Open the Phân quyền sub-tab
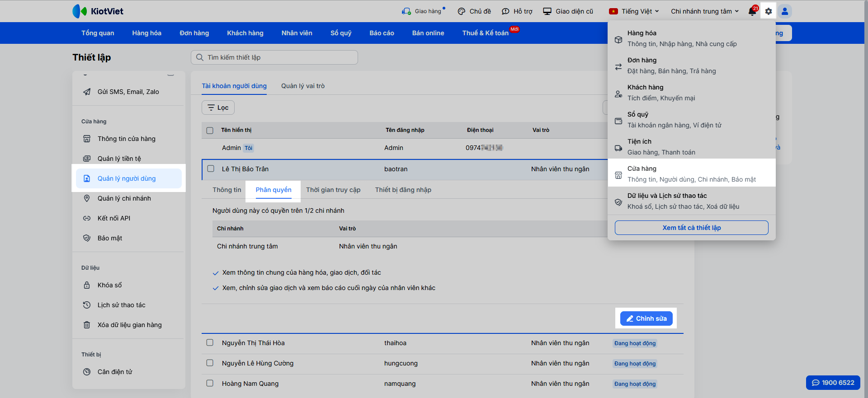 point(274,190)
